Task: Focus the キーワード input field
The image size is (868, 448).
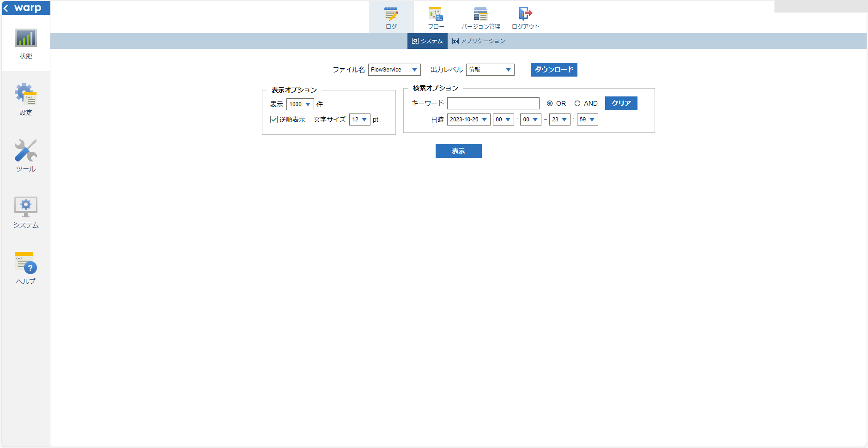Action: (493, 103)
